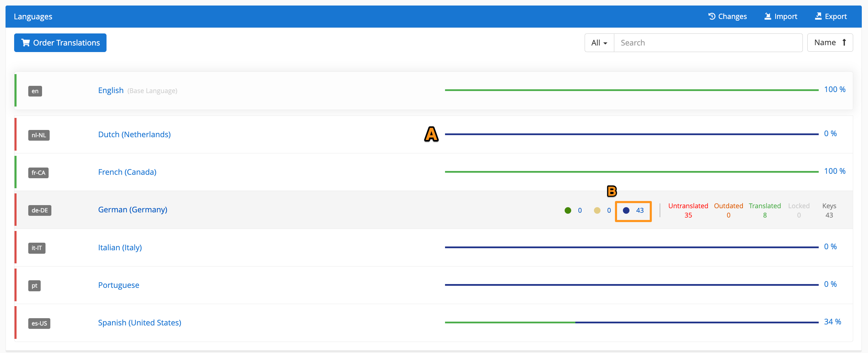Screen dimensions: 868x353
Task: Focus the Search input field
Action: [708, 43]
